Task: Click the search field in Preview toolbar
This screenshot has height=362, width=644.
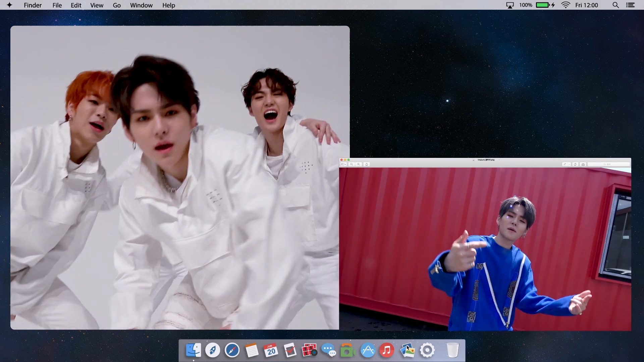Action: point(608,164)
